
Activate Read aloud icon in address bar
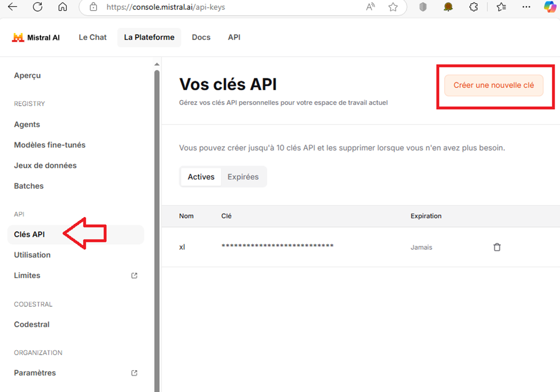coord(370,7)
